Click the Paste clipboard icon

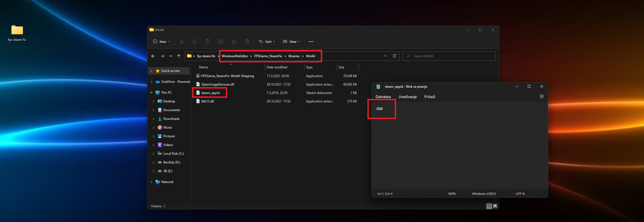point(208,41)
